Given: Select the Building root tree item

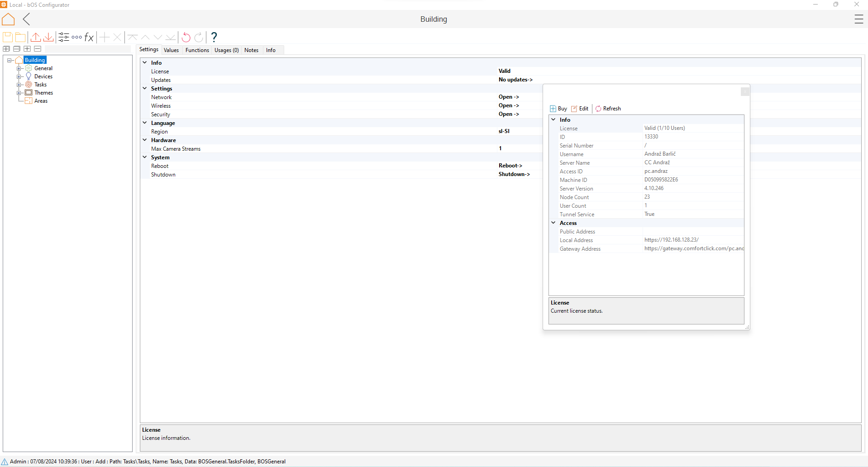Looking at the screenshot, I should point(35,60).
